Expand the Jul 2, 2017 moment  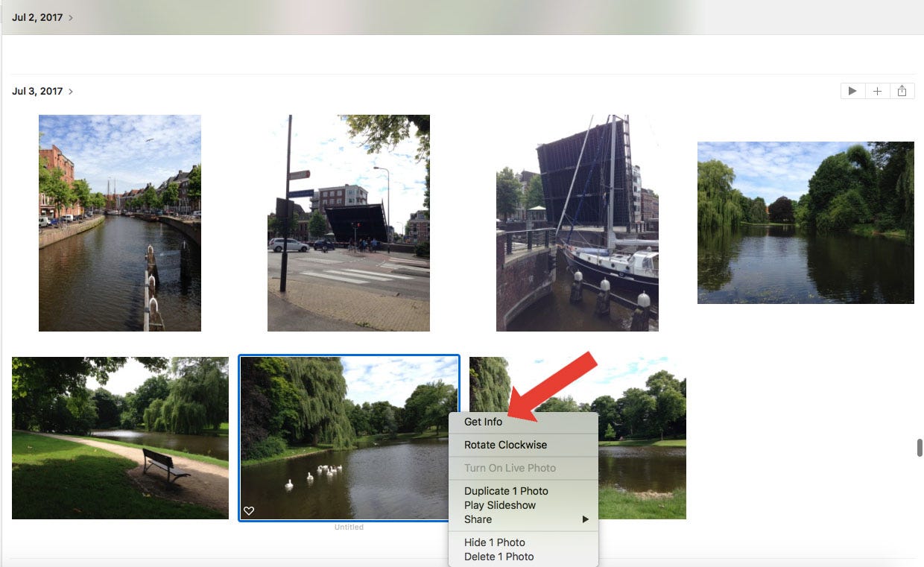(42, 17)
